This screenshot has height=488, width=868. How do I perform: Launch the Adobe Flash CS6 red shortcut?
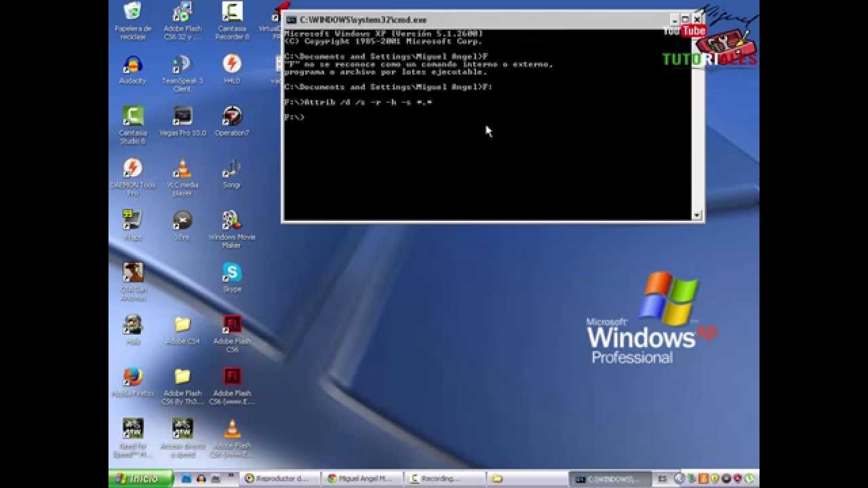click(x=232, y=325)
